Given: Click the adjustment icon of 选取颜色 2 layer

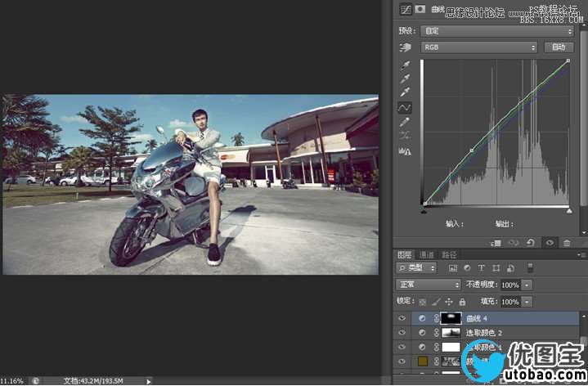Looking at the screenshot, I should click(x=422, y=332).
